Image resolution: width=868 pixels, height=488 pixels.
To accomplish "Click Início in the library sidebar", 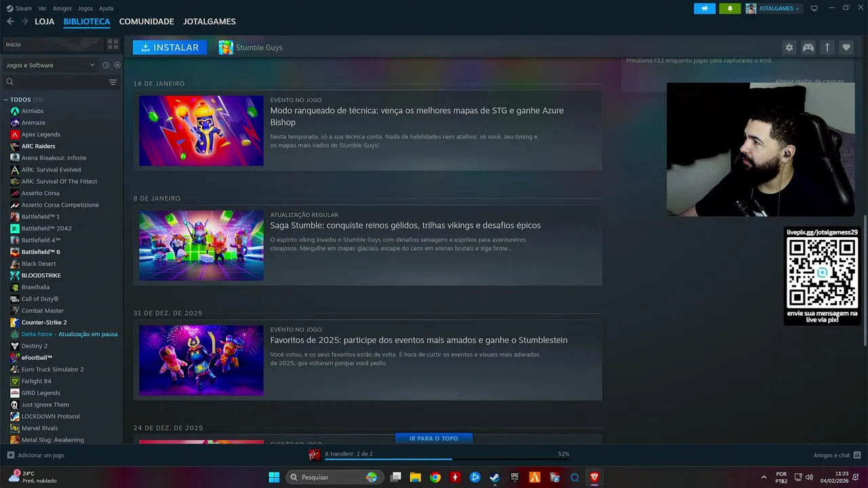I will (53, 44).
